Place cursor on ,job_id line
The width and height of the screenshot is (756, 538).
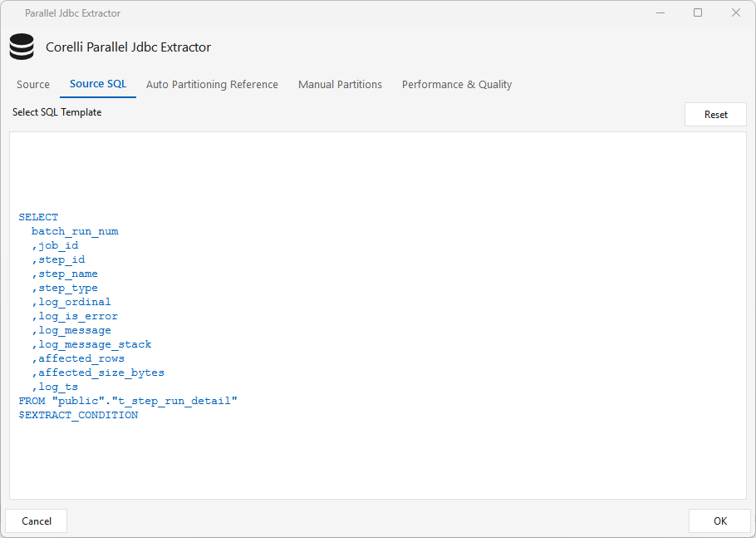(x=55, y=245)
